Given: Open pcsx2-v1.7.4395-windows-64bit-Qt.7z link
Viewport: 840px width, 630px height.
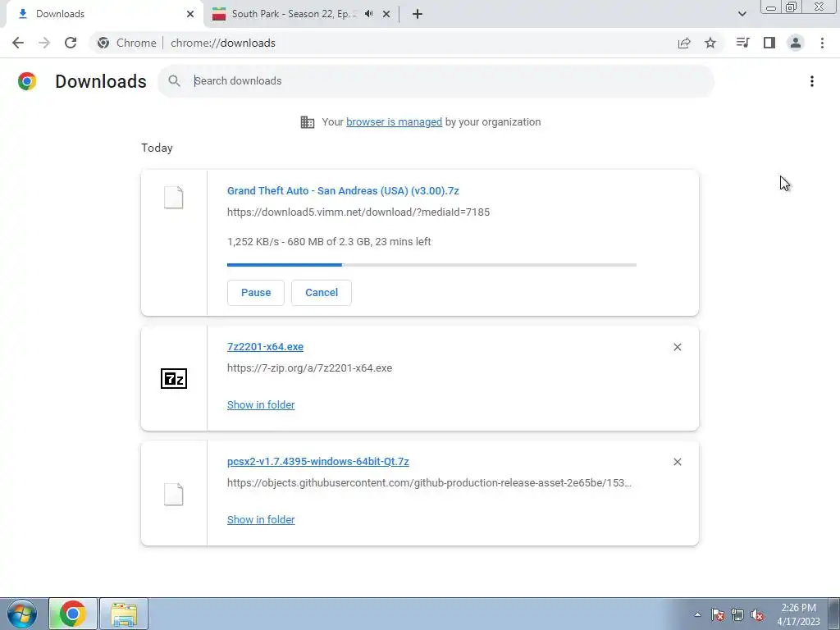Looking at the screenshot, I should tap(317, 461).
